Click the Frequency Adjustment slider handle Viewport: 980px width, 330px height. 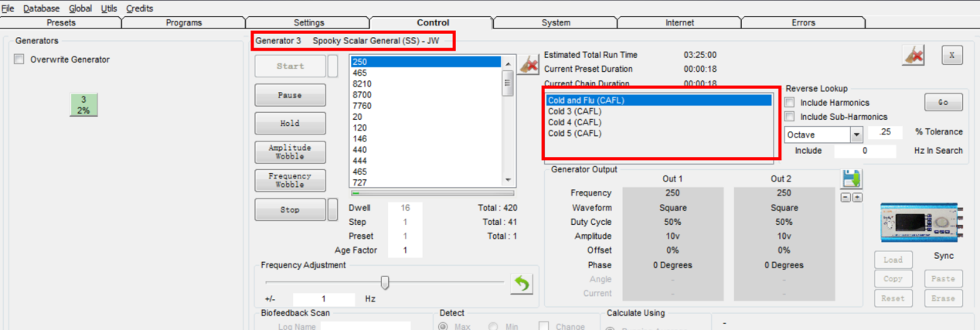385,282
